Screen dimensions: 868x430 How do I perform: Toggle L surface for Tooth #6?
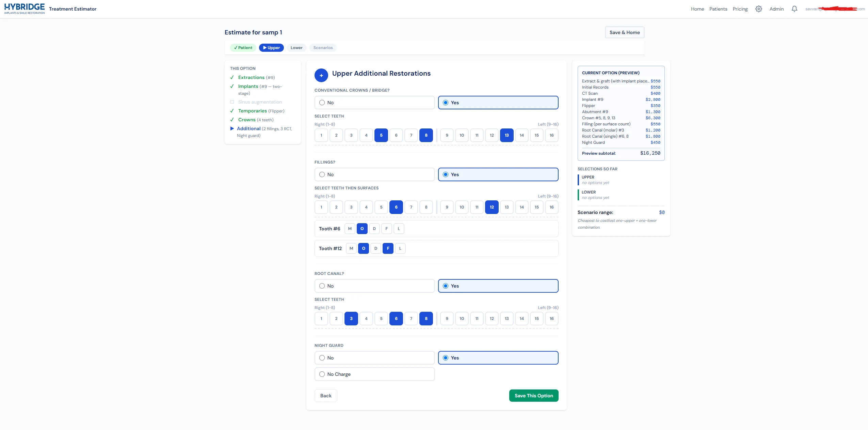tap(399, 229)
